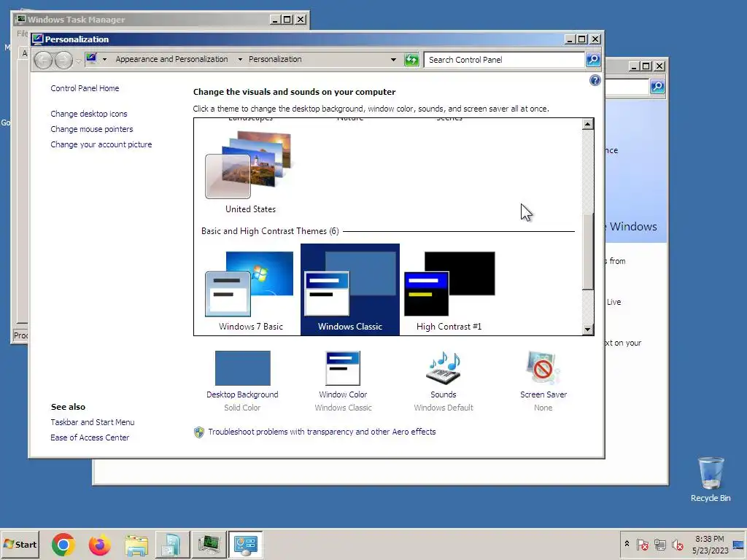Click the Action Center flag tray icon
Image resolution: width=747 pixels, height=560 pixels.
pyautogui.click(x=643, y=544)
